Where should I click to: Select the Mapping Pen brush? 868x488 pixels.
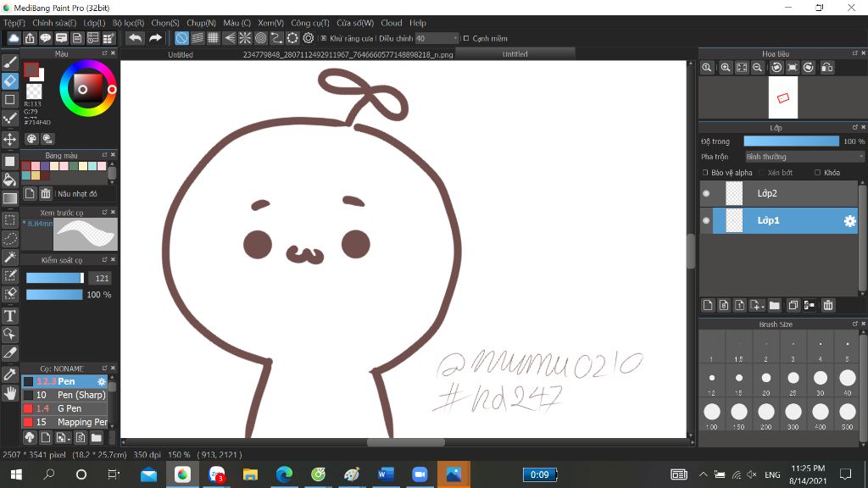tap(64, 422)
